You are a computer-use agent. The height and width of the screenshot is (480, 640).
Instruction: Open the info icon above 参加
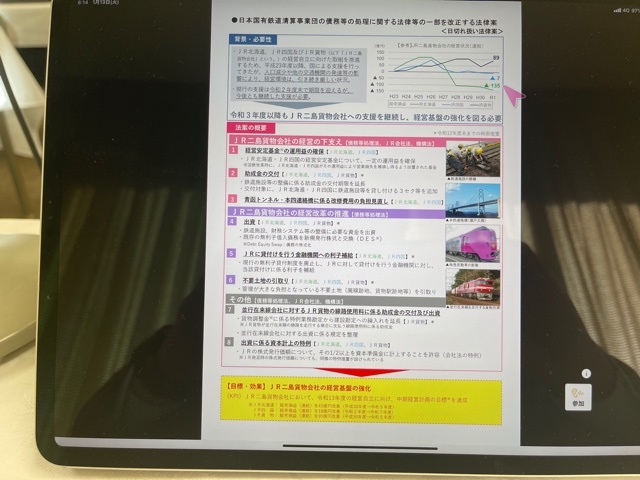[x=586, y=373]
